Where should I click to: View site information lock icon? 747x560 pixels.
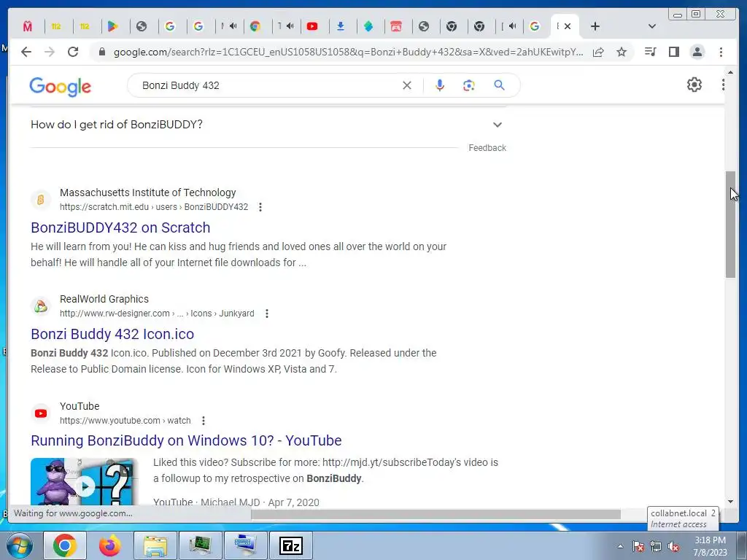101,52
